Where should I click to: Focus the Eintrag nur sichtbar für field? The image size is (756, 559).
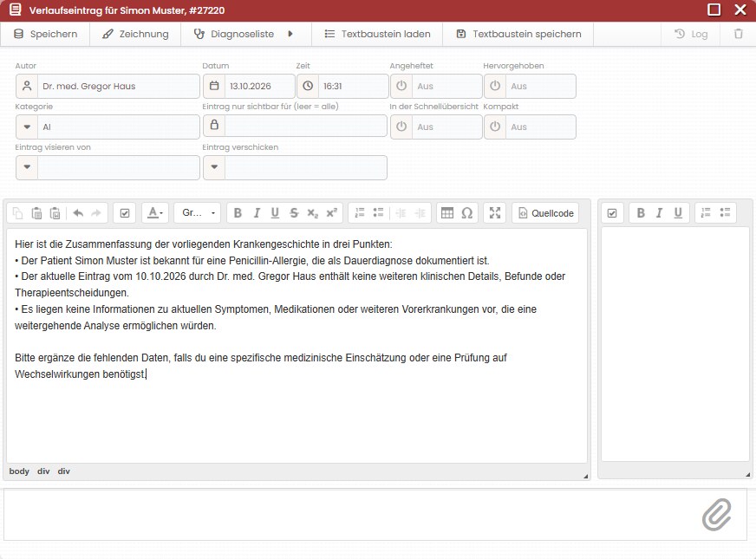(x=295, y=127)
